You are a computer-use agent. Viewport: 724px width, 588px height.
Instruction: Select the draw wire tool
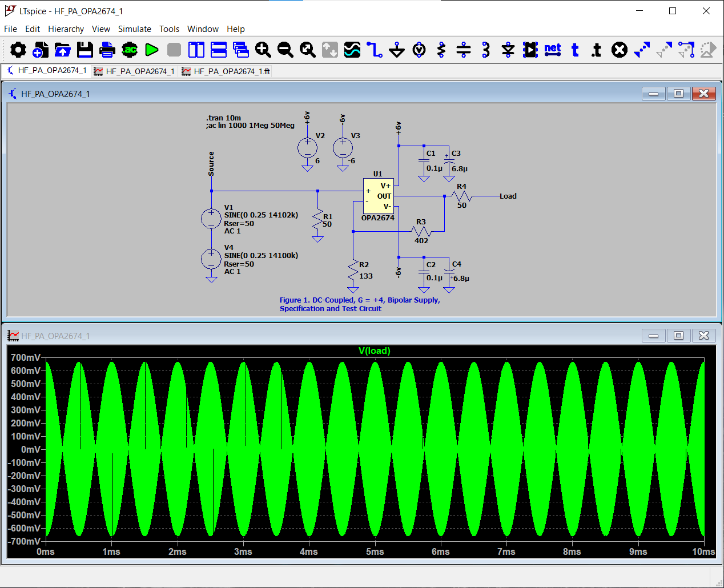tap(375, 50)
